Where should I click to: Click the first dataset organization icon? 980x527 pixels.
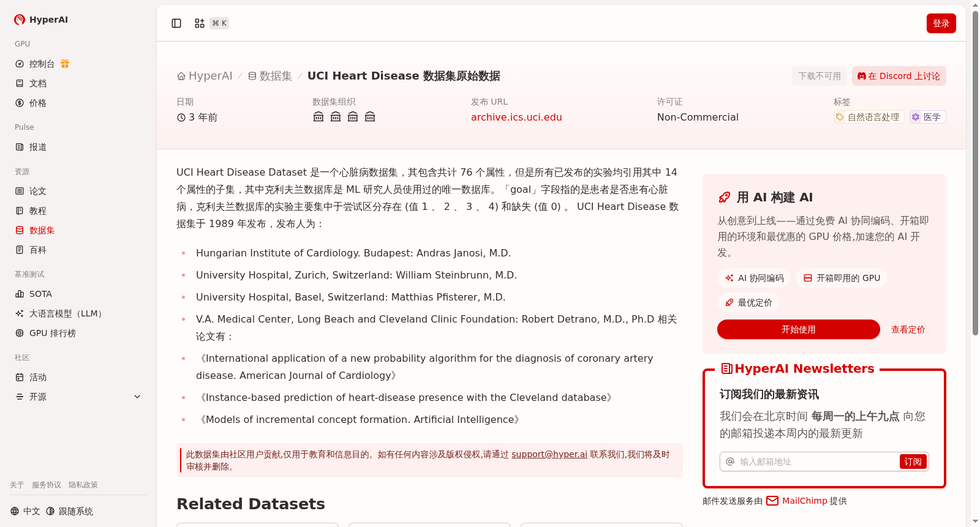pos(318,117)
